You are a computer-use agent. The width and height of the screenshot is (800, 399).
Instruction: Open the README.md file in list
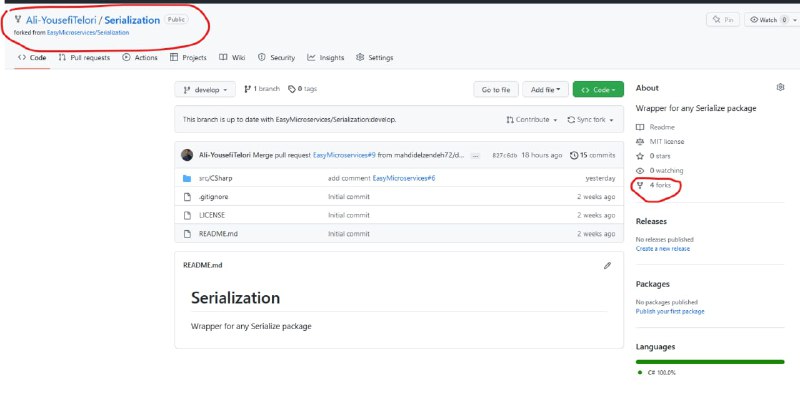click(218, 234)
